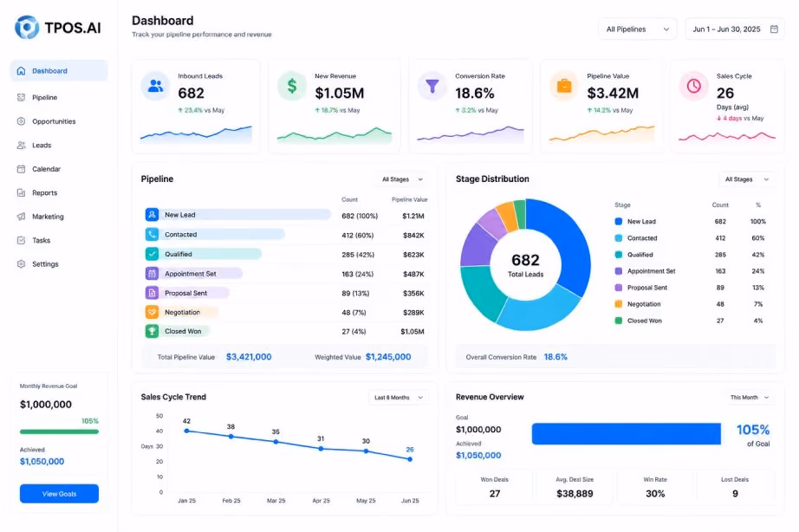Click the calendar icon in date range
The height and width of the screenshot is (532, 799).
click(774, 29)
